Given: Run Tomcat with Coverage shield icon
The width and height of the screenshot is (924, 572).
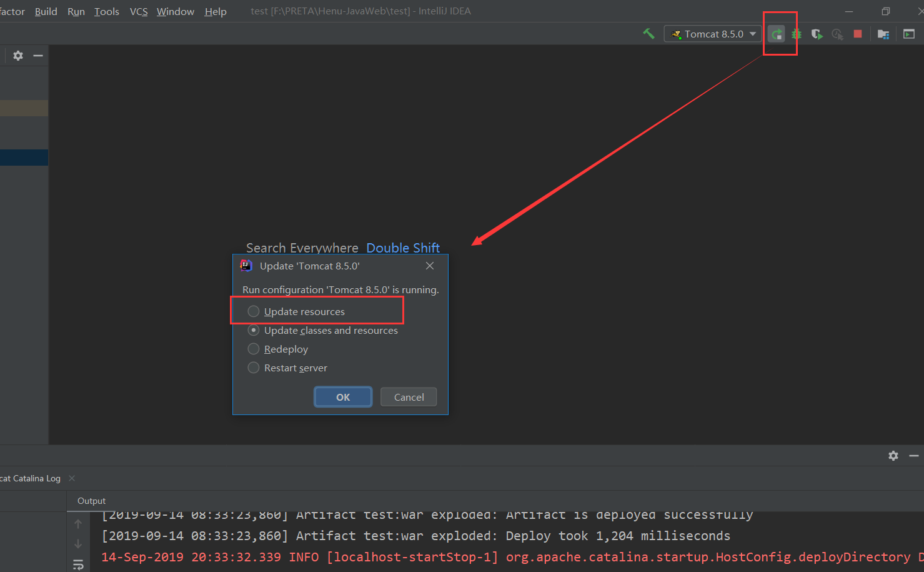Looking at the screenshot, I should [817, 34].
